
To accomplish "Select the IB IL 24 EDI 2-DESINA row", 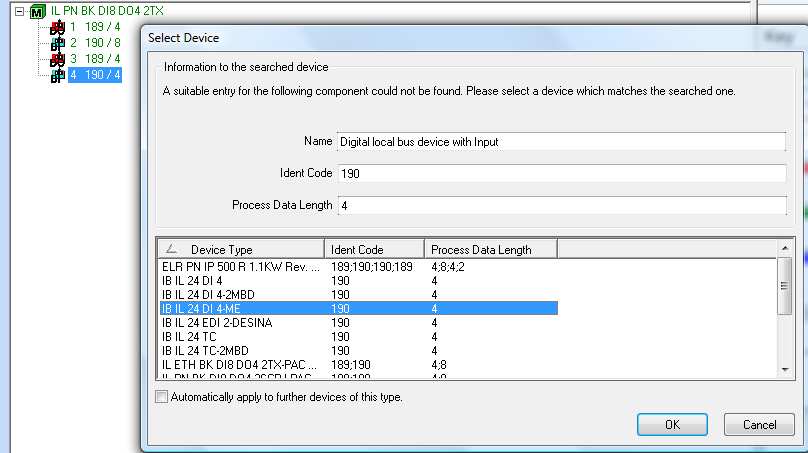I will pos(359,323).
